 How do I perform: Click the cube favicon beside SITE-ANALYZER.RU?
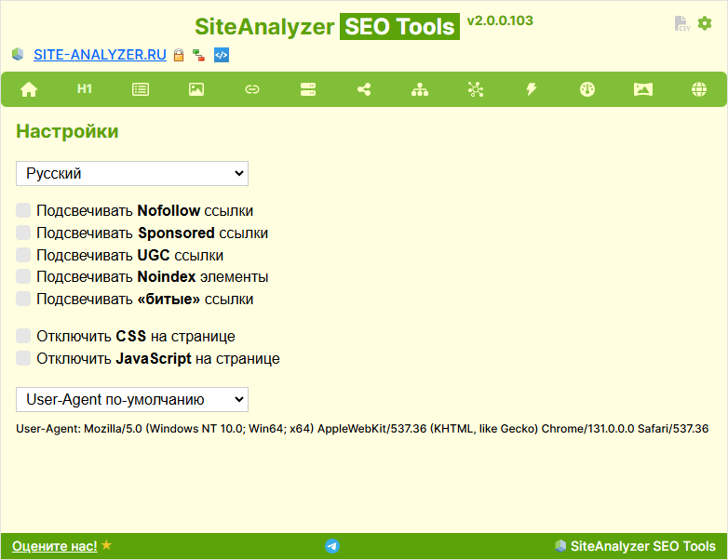18,54
